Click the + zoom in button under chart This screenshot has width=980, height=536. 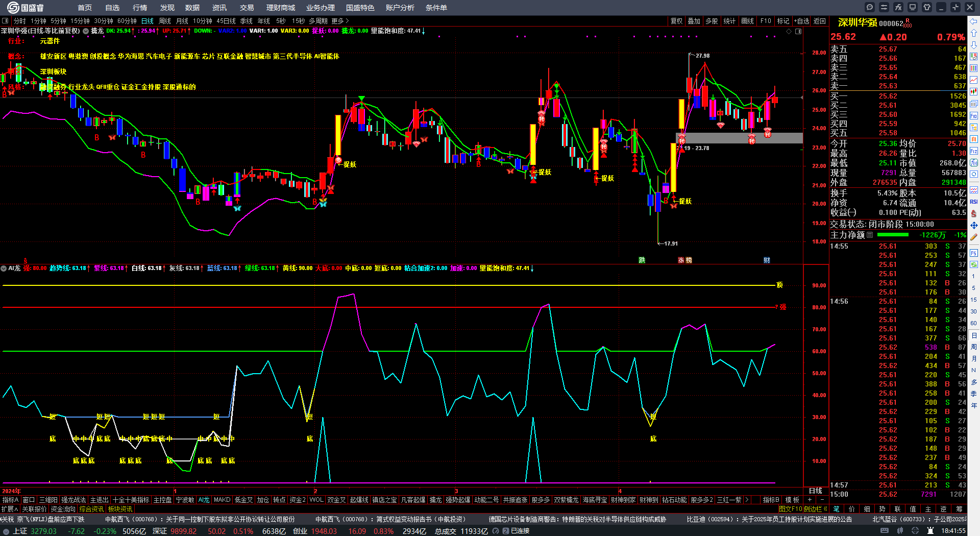(x=810, y=500)
